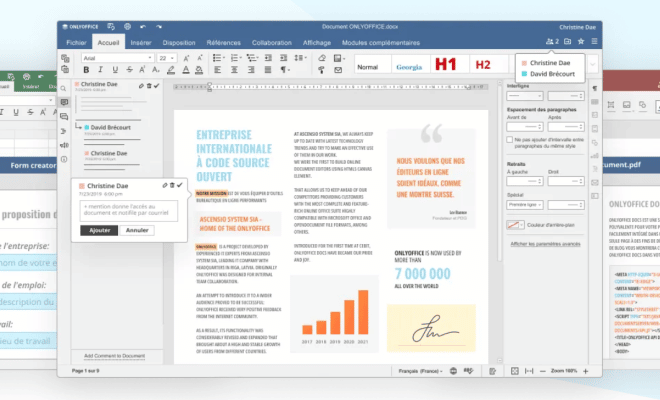Click Afficher les paramètres avancés link
Image resolution: width=660 pixels, height=400 pixels.
tap(545, 244)
